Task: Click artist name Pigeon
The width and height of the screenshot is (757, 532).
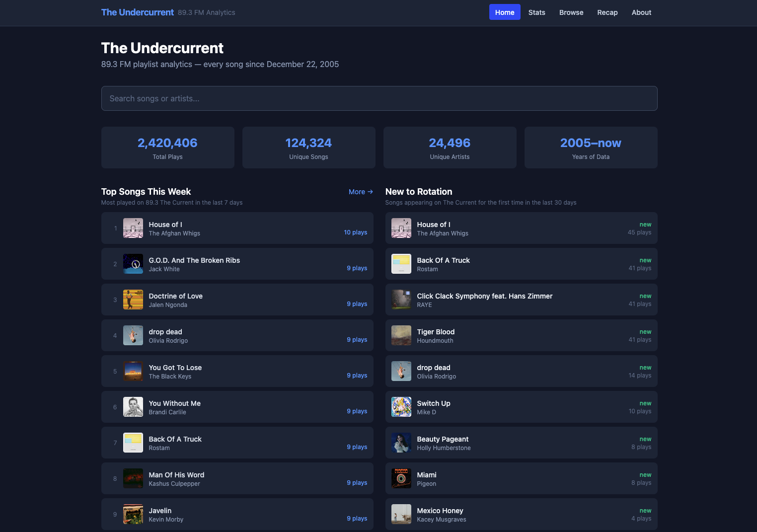Action: (427, 484)
